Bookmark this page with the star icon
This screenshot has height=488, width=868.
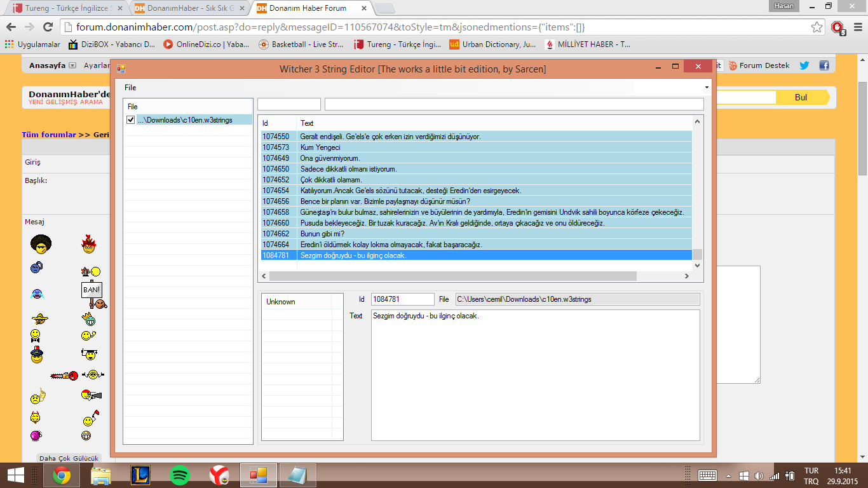tap(817, 27)
